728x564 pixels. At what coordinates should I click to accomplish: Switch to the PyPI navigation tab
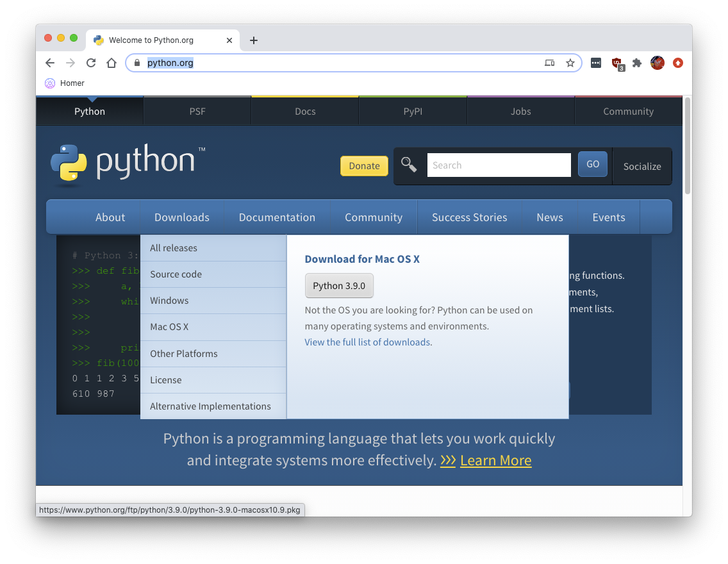pyautogui.click(x=413, y=111)
